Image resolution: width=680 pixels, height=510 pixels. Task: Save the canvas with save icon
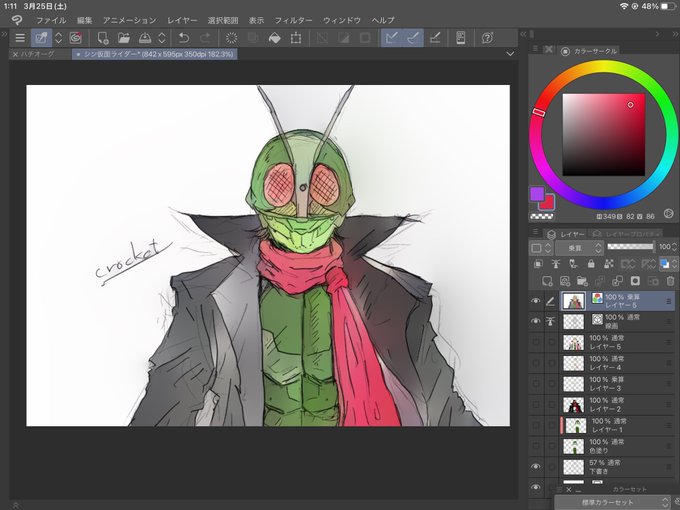pyautogui.click(x=145, y=38)
